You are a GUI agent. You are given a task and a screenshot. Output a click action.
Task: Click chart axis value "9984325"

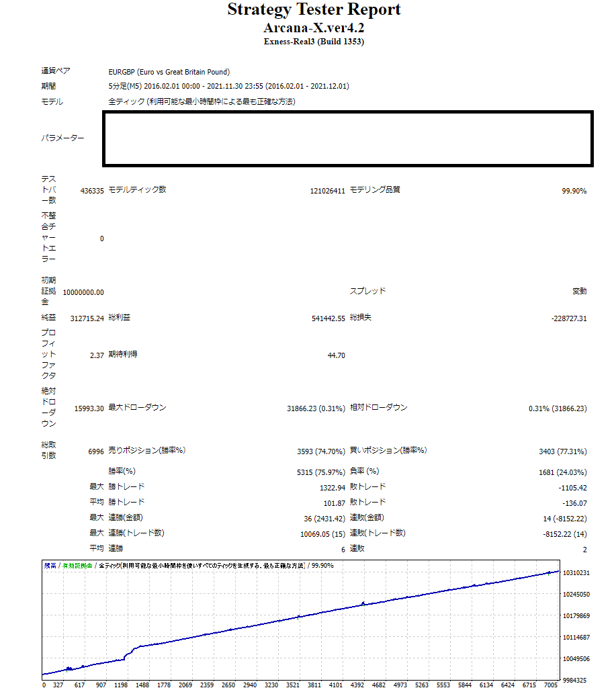pos(574,680)
